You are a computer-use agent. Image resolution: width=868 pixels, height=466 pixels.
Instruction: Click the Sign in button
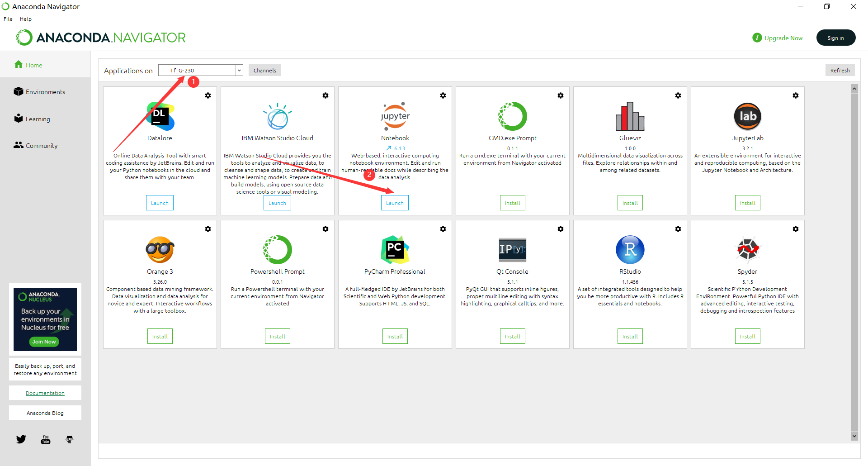[x=836, y=38]
